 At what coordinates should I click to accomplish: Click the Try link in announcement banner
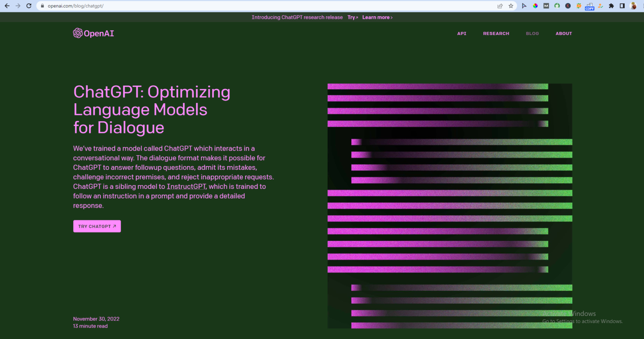[x=352, y=18]
